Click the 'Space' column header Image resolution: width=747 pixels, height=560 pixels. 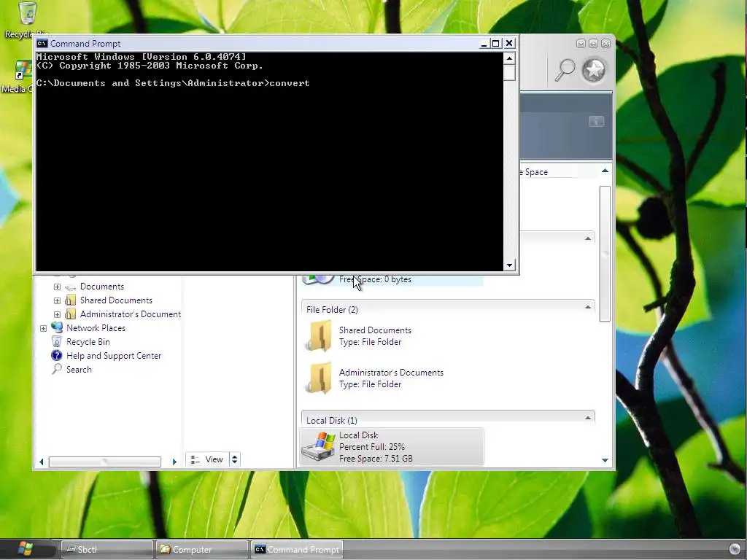point(536,172)
